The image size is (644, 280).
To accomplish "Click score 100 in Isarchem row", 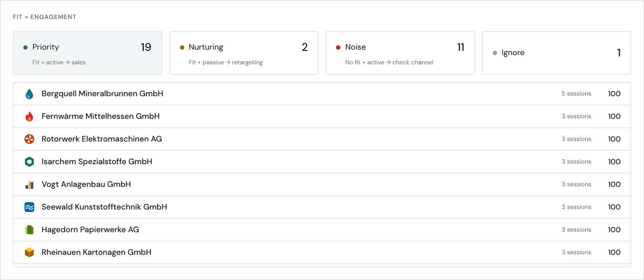I will [614, 162].
